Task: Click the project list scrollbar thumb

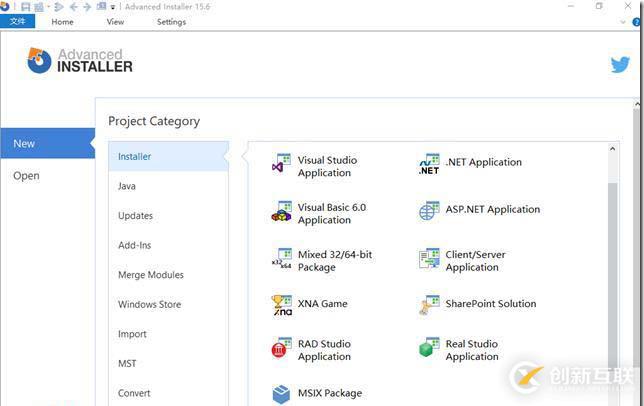Action: [x=612, y=294]
